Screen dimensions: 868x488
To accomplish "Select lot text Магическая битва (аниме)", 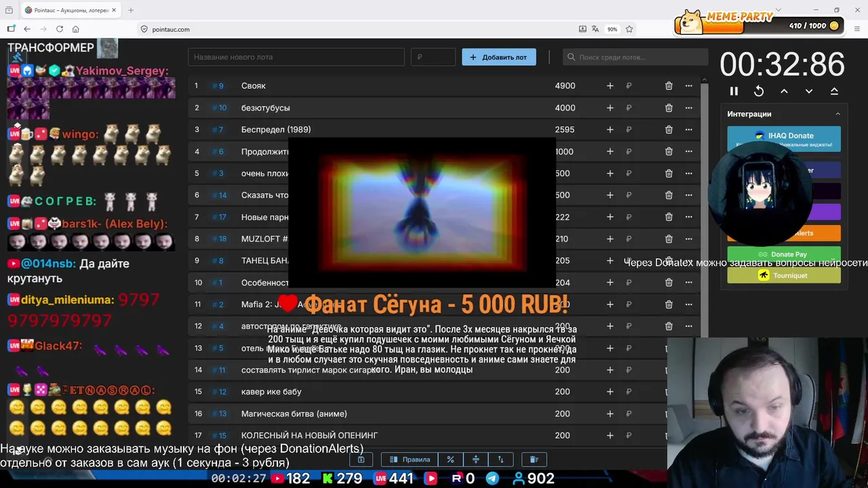I will 294,413.
